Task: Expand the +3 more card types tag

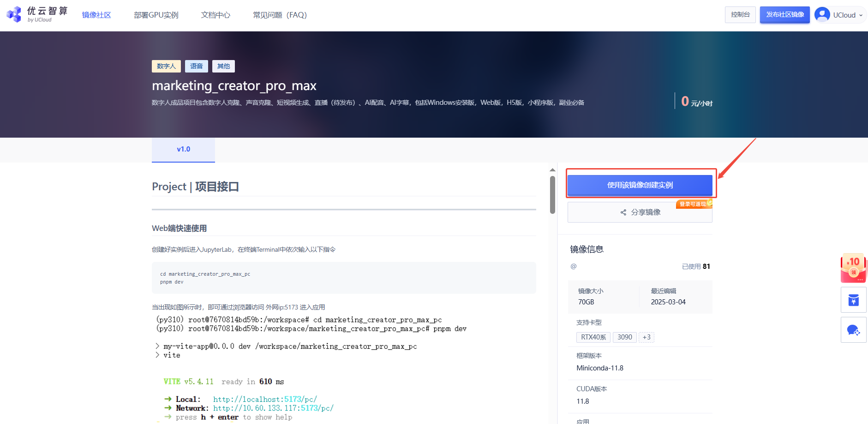Action: click(647, 337)
